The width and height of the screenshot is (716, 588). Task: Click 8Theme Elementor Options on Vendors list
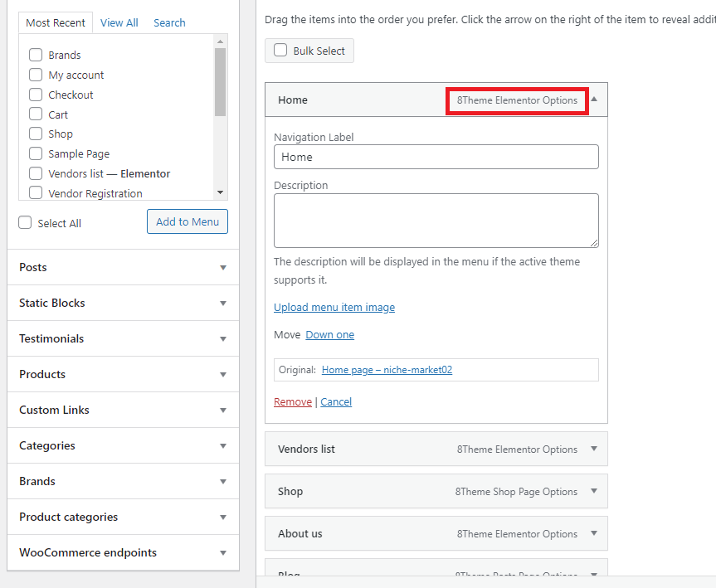517,450
